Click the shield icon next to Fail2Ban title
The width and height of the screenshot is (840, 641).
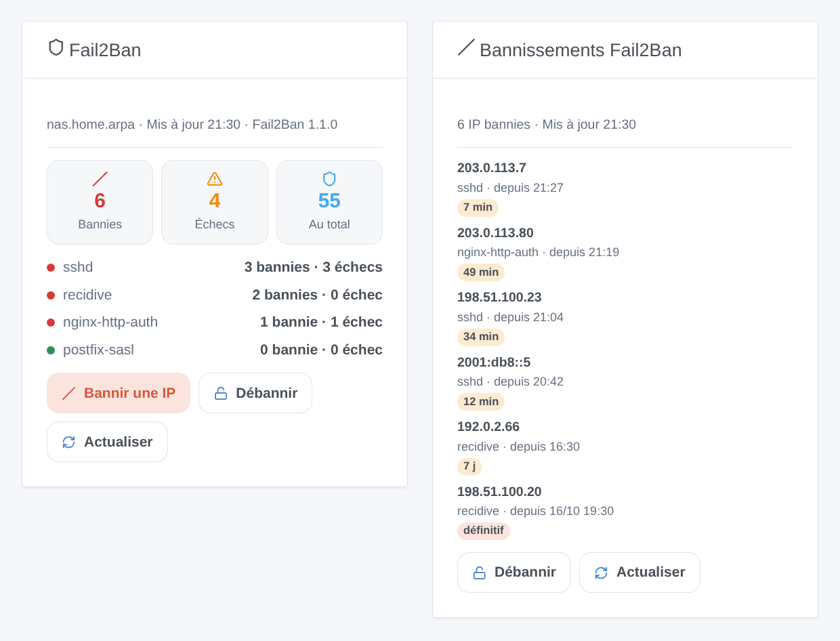(56, 47)
